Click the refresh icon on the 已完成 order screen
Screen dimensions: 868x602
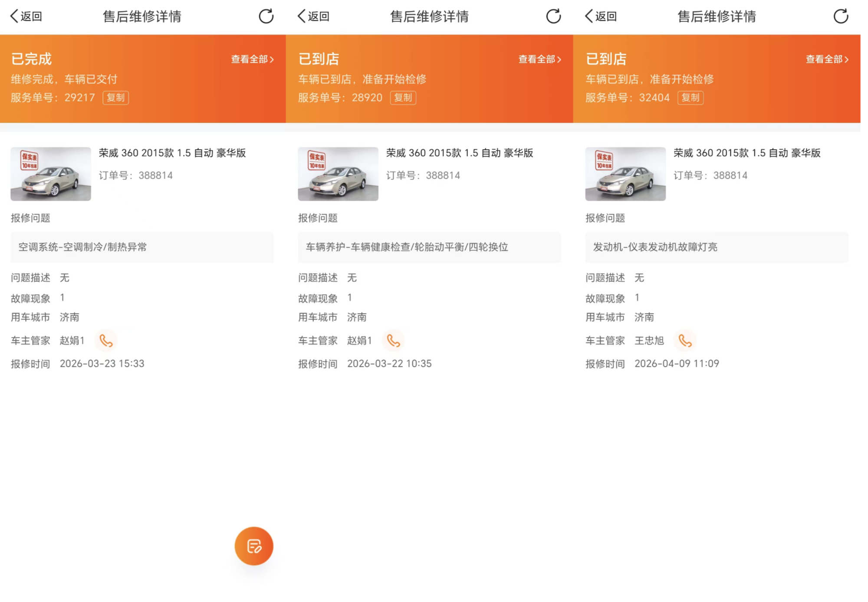265,16
